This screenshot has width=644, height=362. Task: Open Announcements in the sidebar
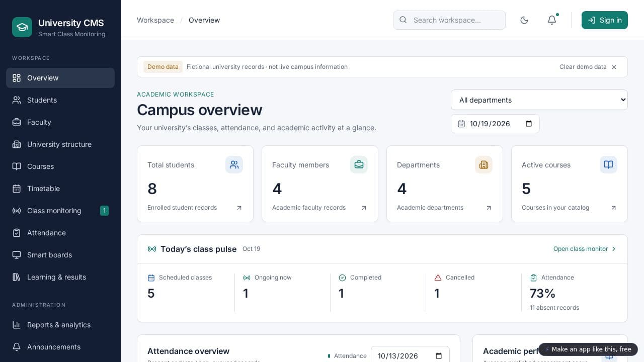[x=60, y=347]
